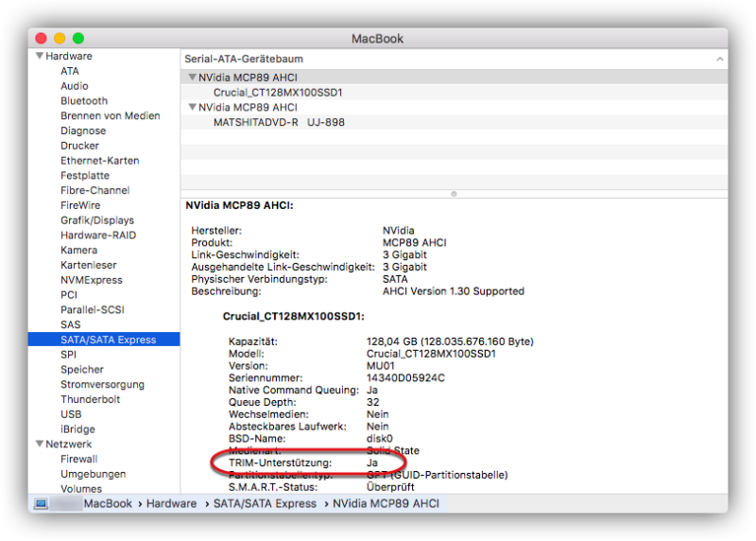Click the MacBook computer icon in path bar
756x541 pixels.
click(x=41, y=504)
